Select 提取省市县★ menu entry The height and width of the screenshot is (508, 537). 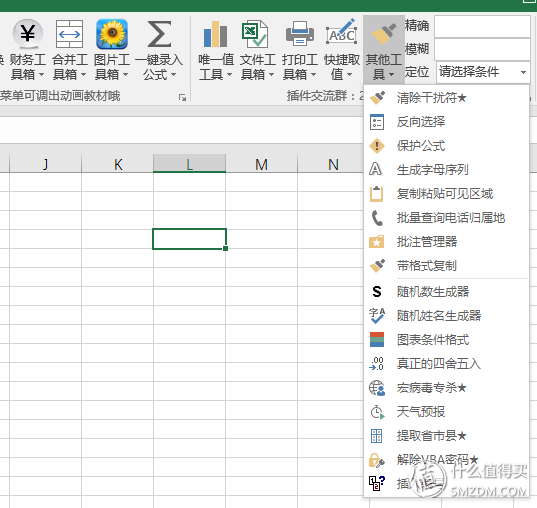pos(446,436)
